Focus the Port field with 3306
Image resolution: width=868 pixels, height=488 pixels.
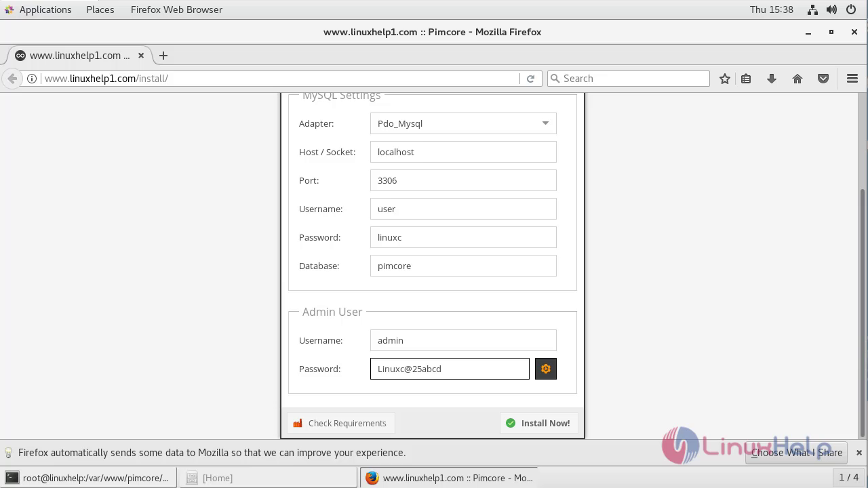pyautogui.click(x=463, y=180)
